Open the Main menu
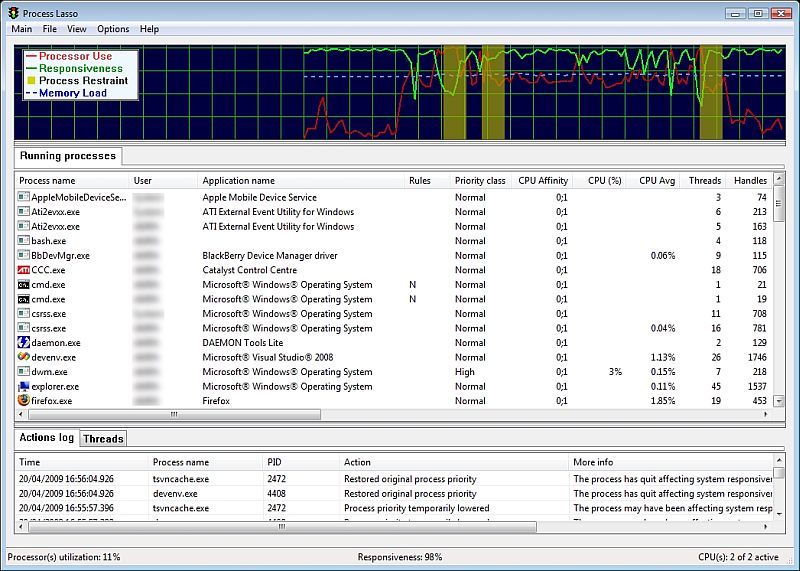800x571 pixels. 21,29
